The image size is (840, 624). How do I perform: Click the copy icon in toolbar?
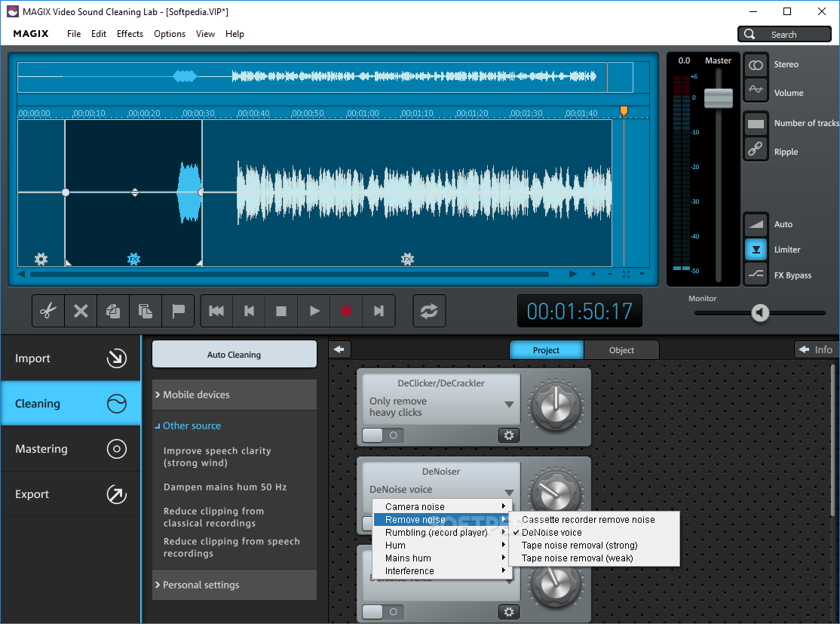(113, 311)
